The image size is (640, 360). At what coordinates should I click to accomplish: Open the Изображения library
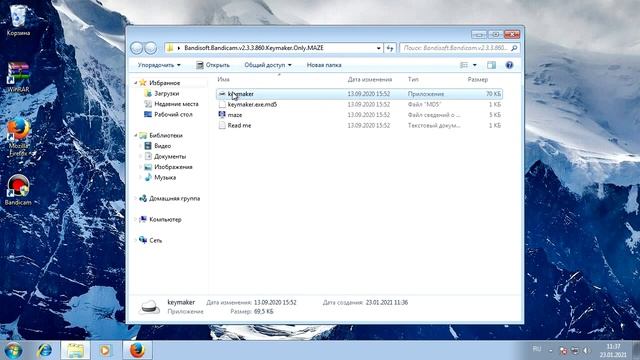[x=173, y=167]
